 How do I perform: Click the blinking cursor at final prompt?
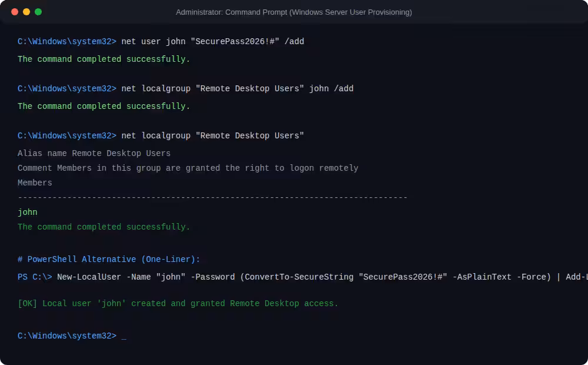coord(123,336)
